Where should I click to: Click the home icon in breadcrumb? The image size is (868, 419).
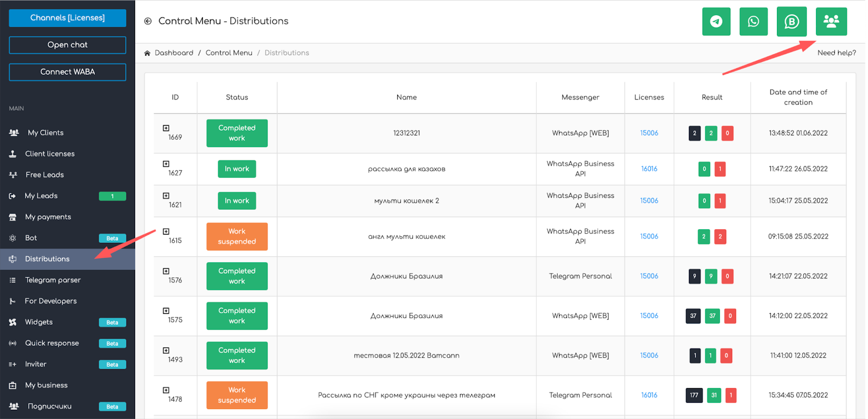(147, 53)
